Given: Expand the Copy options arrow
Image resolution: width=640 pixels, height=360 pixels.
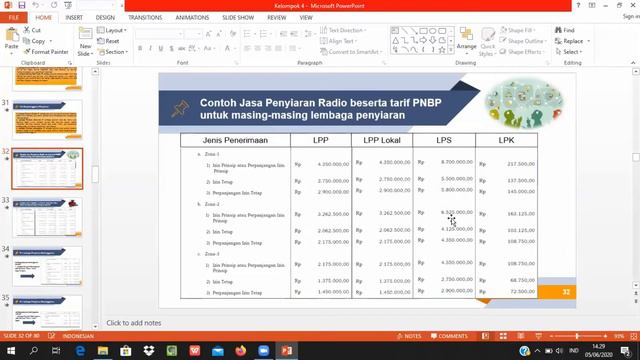Looking at the screenshot, I should click(x=51, y=41).
